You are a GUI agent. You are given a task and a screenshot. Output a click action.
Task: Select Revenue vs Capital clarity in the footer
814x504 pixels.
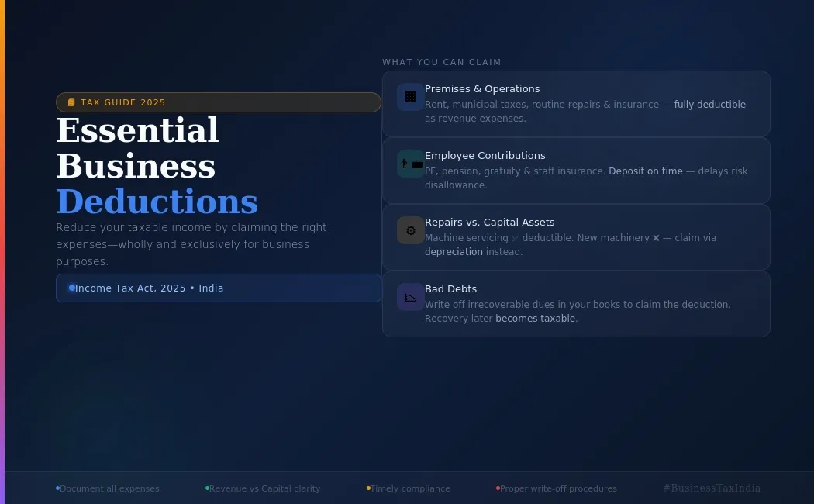[264, 489]
